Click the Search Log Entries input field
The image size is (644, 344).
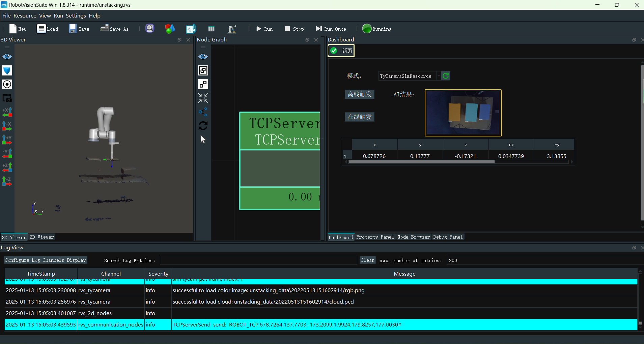click(x=258, y=260)
